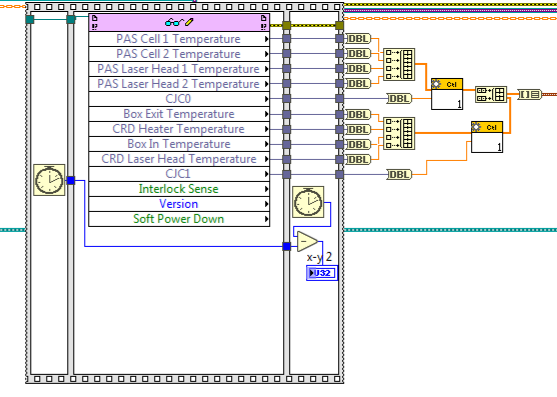Click the array-to-cluster conversion node at far right
The width and height of the screenshot is (557, 397).
[529, 94]
